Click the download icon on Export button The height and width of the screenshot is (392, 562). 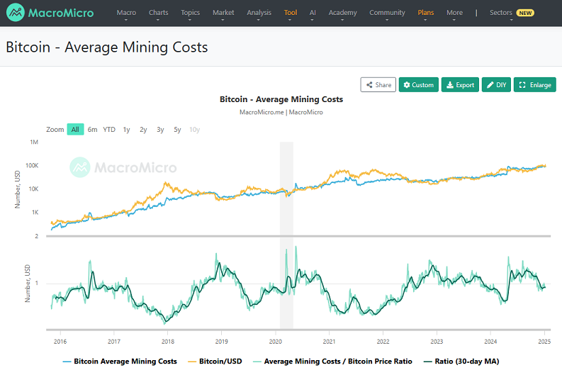[450, 85]
